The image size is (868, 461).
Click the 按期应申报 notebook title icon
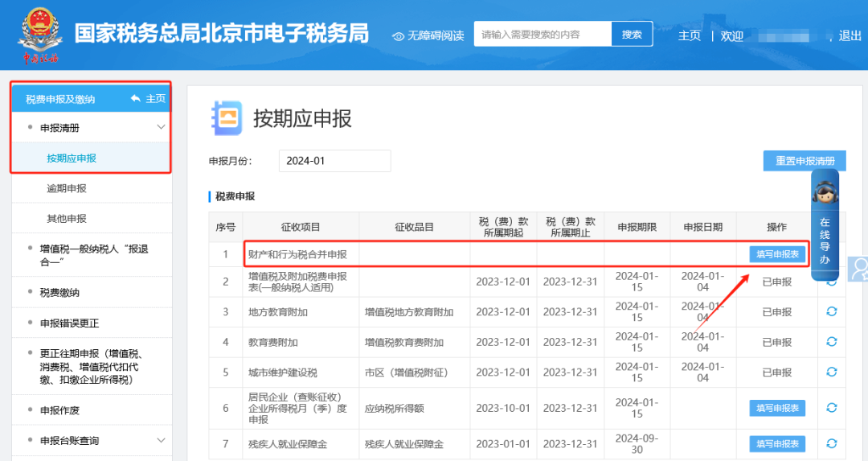pos(226,118)
